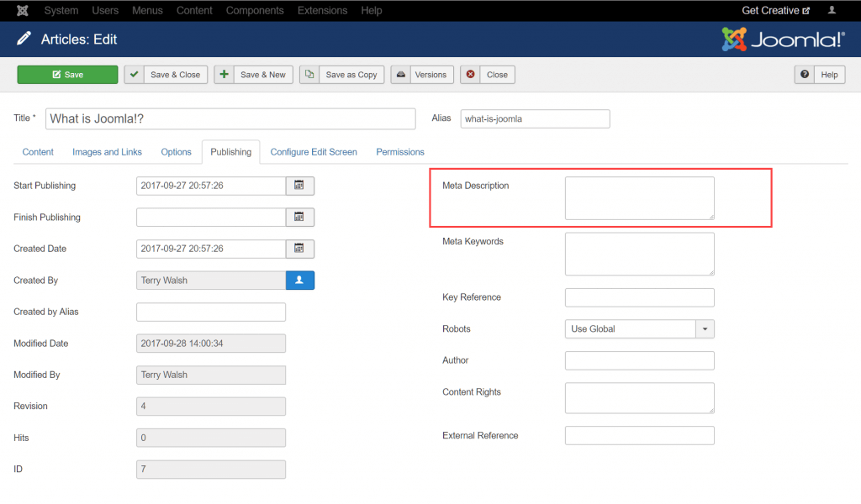Switch to the Content tab
This screenshot has height=504, width=861.
(x=38, y=152)
